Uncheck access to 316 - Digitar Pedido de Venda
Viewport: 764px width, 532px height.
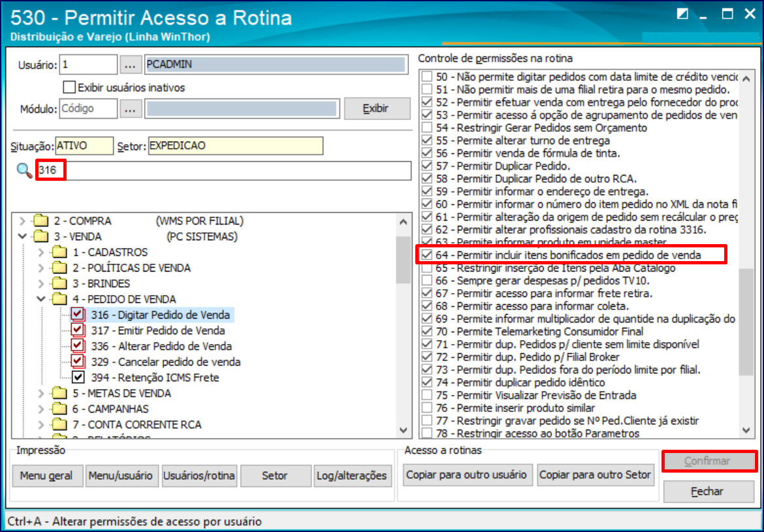[x=78, y=315]
